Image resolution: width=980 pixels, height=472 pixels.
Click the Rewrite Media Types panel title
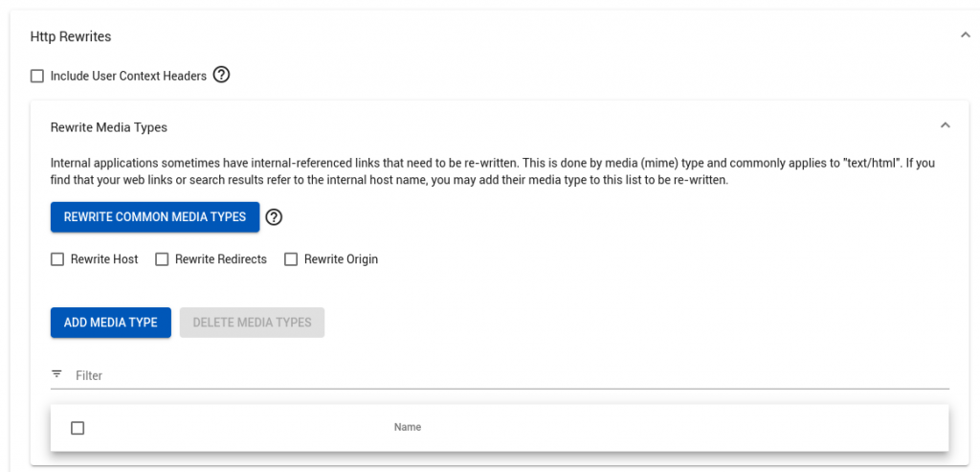pos(108,126)
